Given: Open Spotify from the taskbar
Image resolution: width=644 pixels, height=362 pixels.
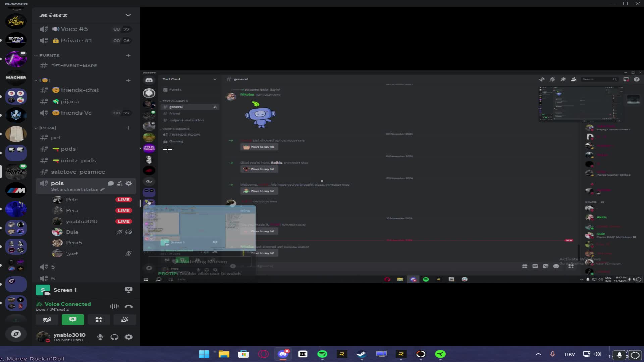Looking at the screenshot, I should pyautogui.click(x=322, y=354).
